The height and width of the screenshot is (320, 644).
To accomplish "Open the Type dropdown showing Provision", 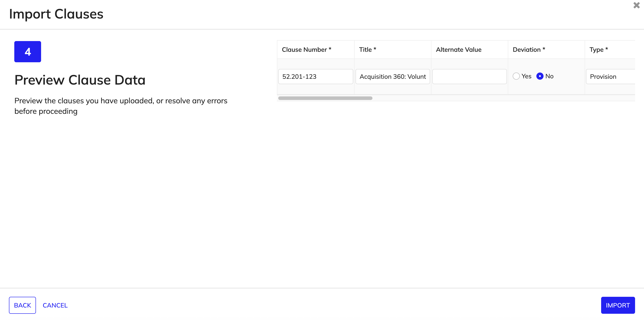I will (x=611, y=77).
